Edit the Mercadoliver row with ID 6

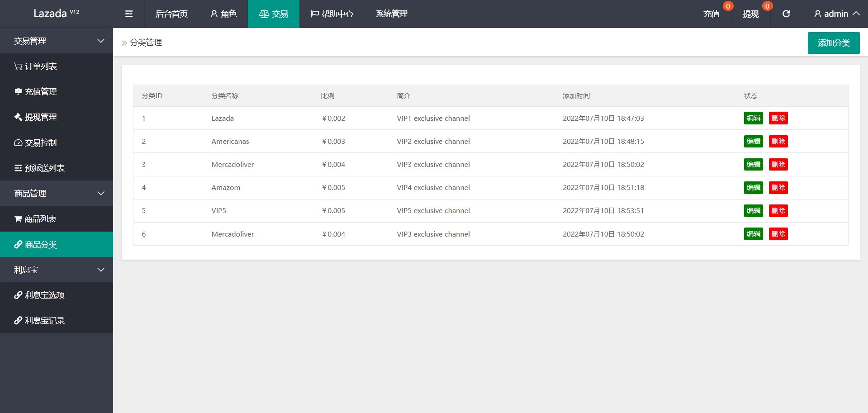tap(754, 234)
